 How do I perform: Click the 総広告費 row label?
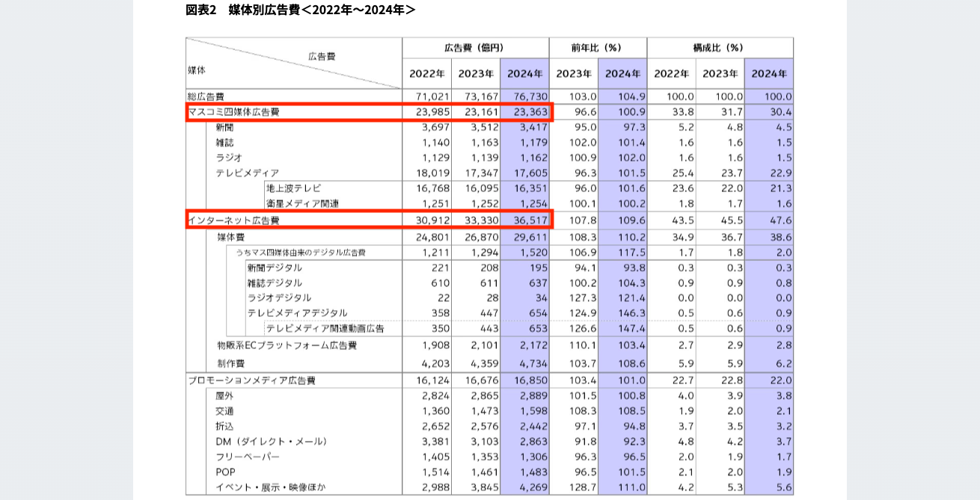(206, 96)
